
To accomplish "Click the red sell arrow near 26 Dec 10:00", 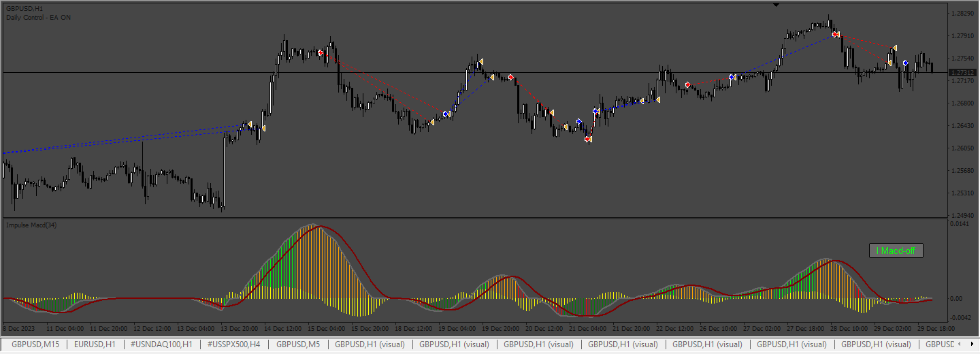I will (688, 84).
